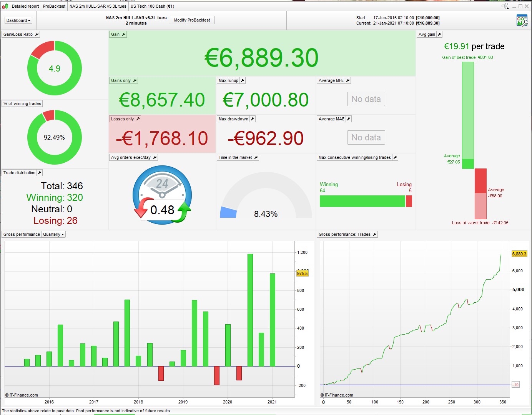Click the Max drawdown wrench icon

(x=253, y=119)
